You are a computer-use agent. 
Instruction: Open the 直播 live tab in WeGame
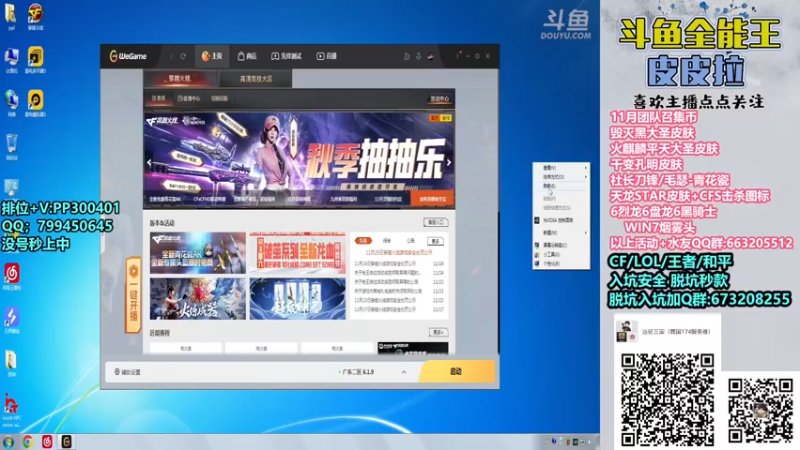(327, 56)
